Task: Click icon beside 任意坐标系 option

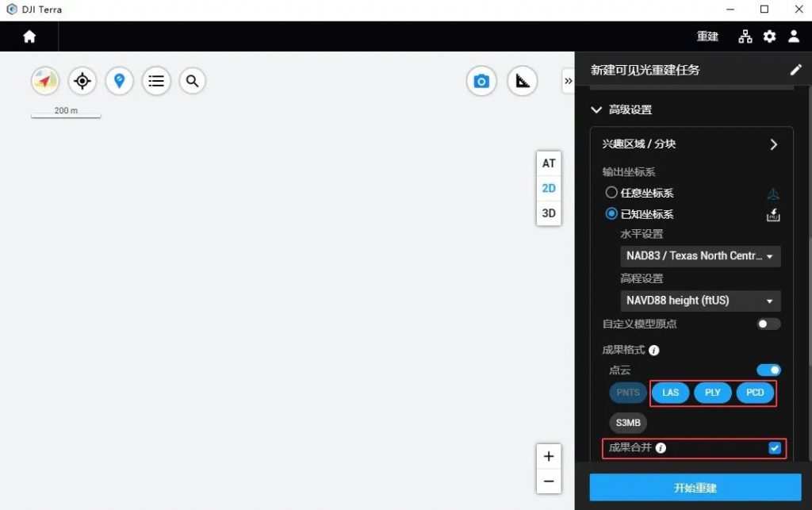Action: coord(773,194)
